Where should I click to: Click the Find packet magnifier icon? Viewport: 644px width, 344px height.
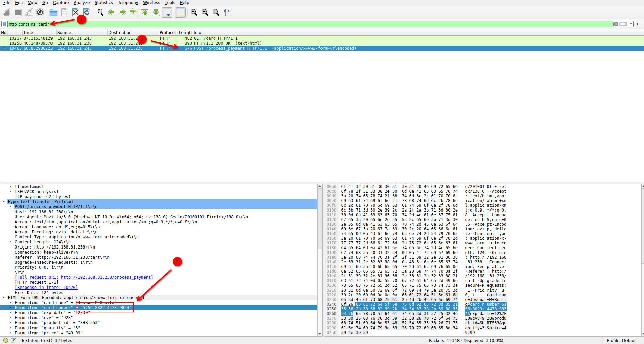pyautogui.click(x=100, y=13)
